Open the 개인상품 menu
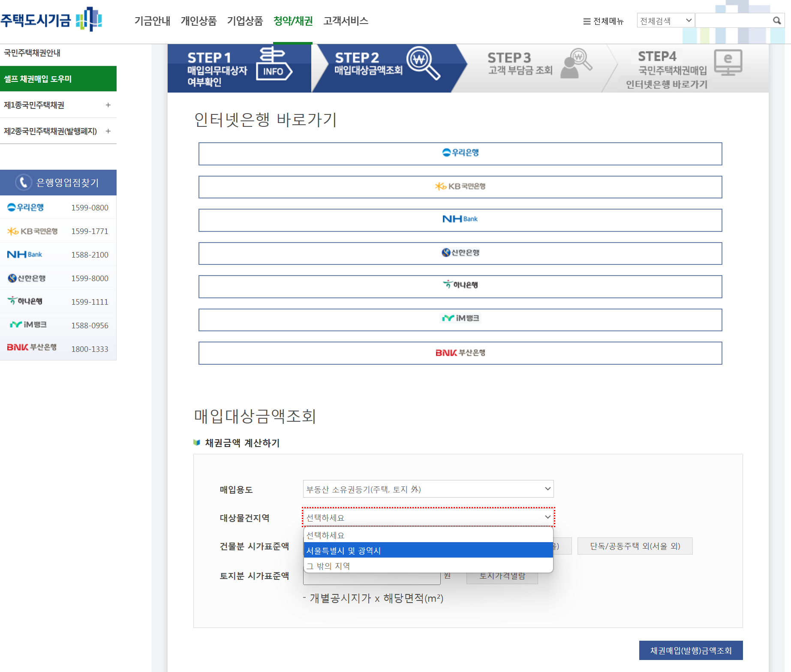 tap(199, 21)
